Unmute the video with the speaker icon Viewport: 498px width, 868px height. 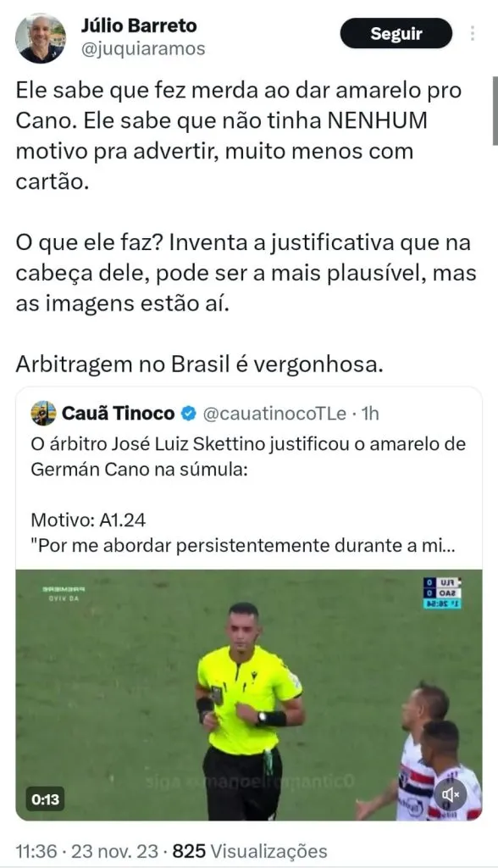tap(451, 795)
